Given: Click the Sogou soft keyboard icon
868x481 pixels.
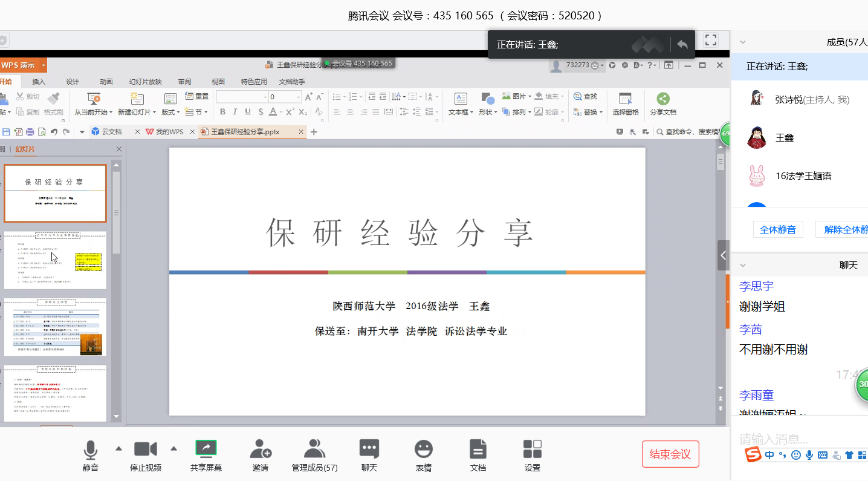Looking at the screenshot, I should pyautogui.click(x=823, y=454).
